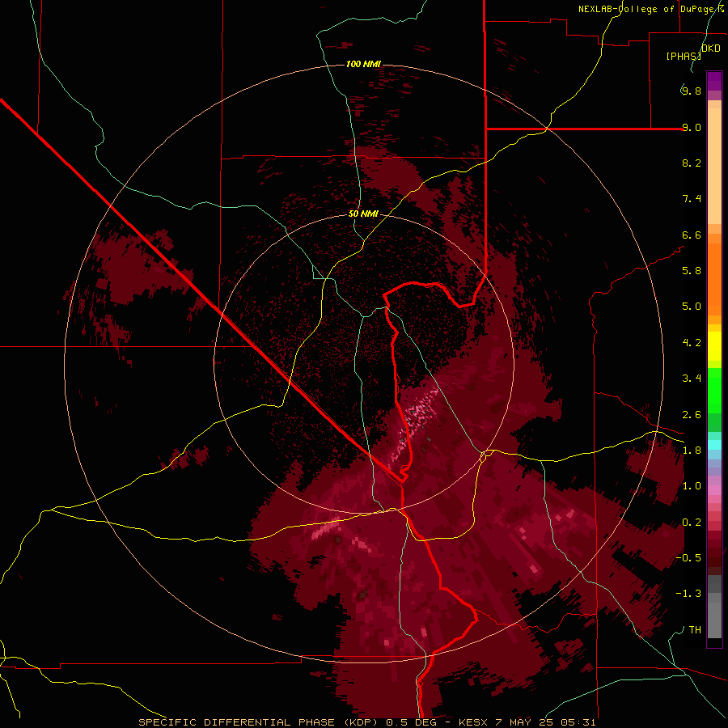The image size is (728, 728).
Task: Click the 0.2 legend value
Action: [692, 523]
